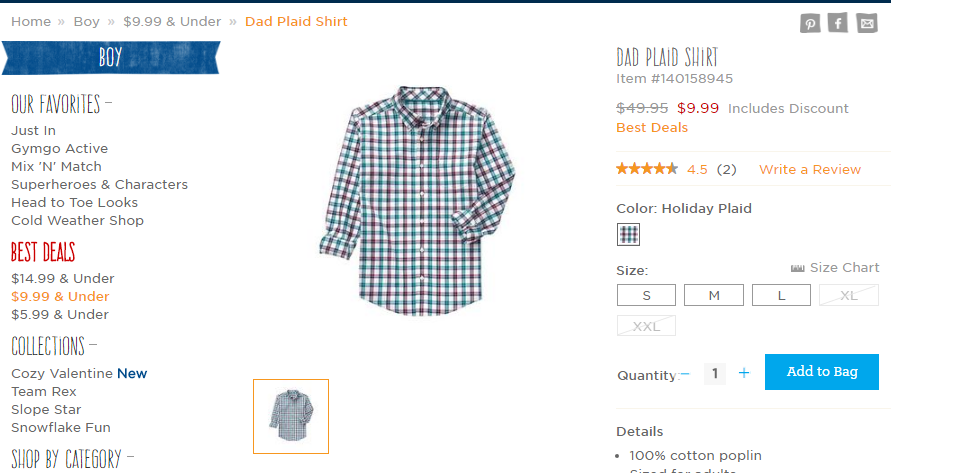Collapse the Our Favorites section
Viewport: 980px width, 473px height.
[108, 104]
